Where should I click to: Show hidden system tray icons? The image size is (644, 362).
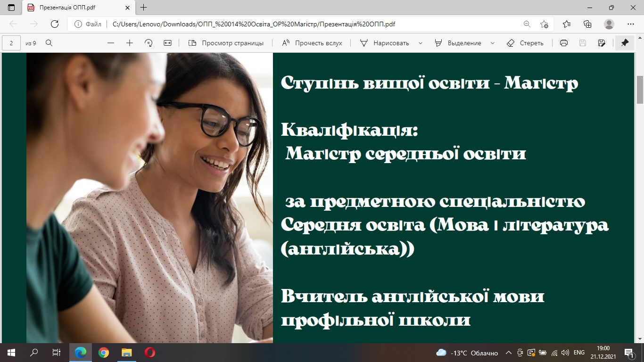(x=508, y=353)
